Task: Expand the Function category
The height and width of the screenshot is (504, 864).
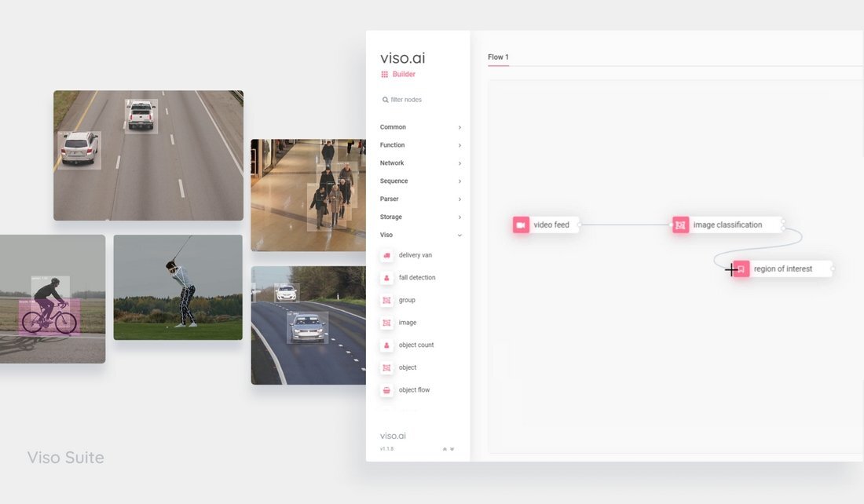Action: pos(393,144)
